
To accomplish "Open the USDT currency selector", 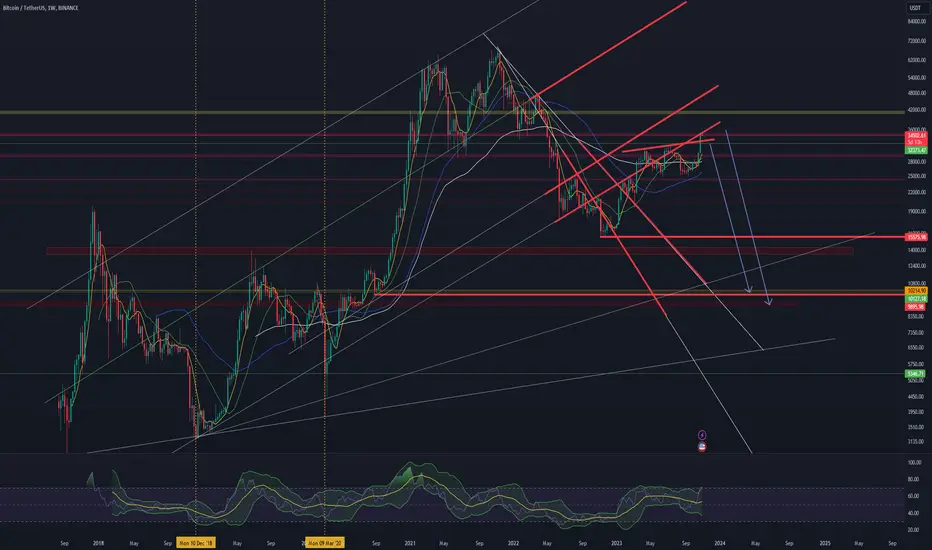I will [x=915, y=8].
